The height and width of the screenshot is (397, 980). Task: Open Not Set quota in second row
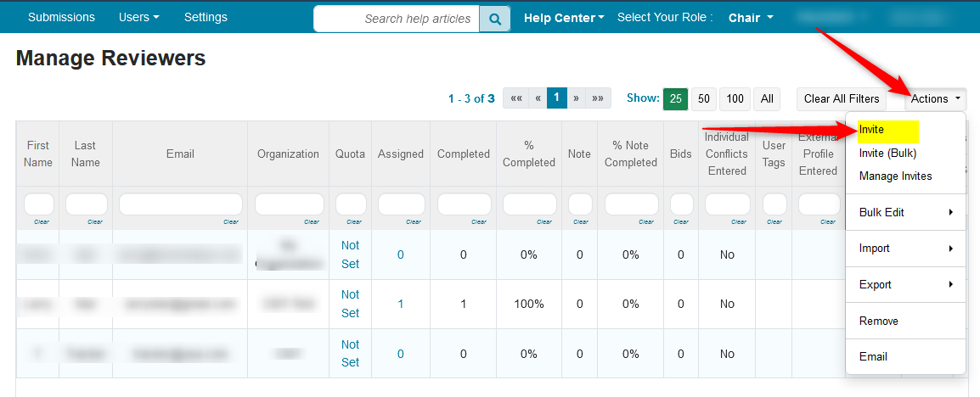(x=350, y=304)
